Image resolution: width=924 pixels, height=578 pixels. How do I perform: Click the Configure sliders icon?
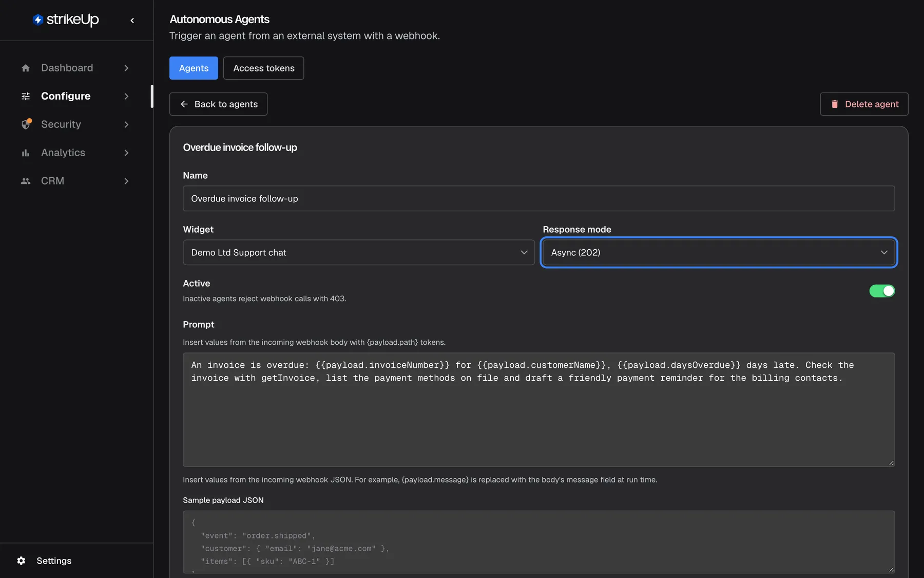tap(26, 96)
